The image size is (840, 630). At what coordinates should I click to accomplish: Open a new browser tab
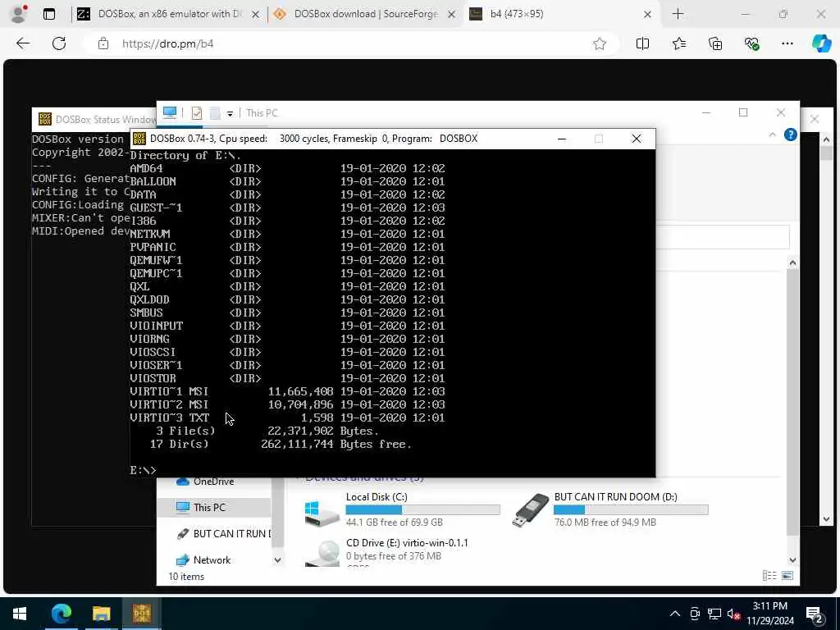click(x=678, y=14)
